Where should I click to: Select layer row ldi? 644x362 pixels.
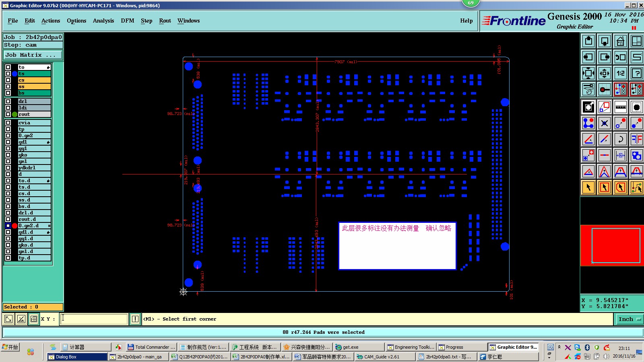pos(34,108)
